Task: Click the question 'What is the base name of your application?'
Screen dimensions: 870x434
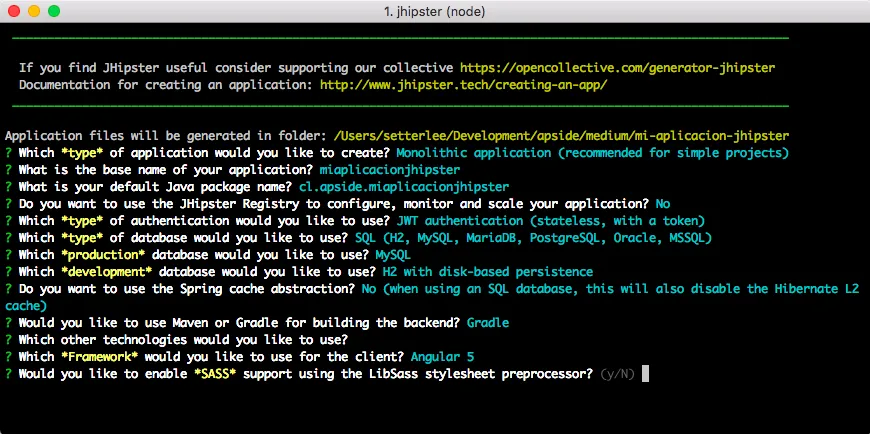Action: [166, 170]
